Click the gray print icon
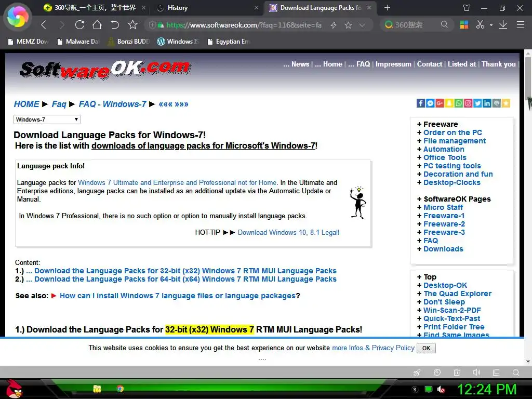Screen dimensions: 532x399 [496, 103]
